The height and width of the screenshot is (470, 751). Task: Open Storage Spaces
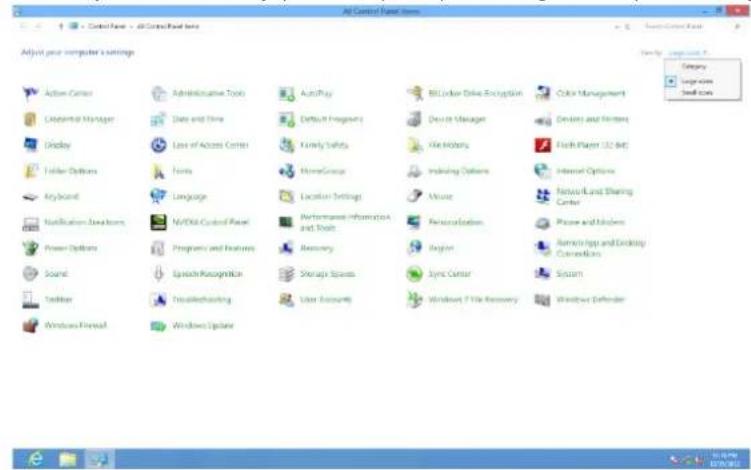point(317,274)
